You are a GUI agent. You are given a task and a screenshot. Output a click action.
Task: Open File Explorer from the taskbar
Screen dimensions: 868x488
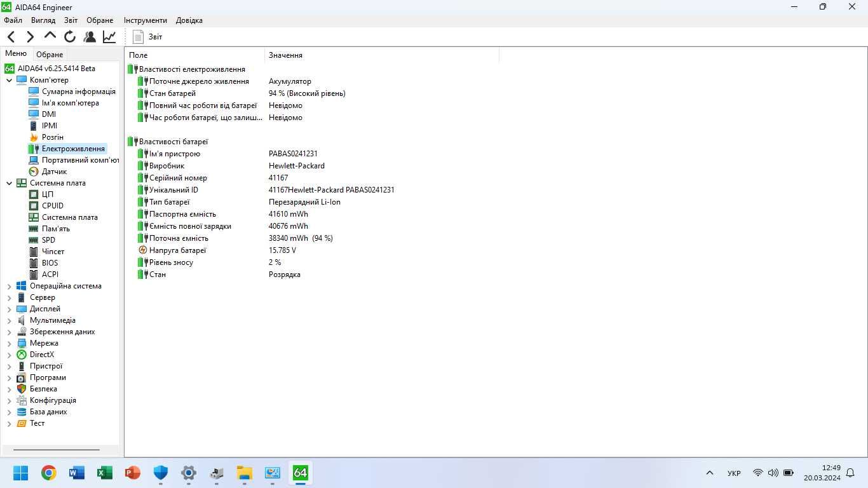[245, 473]
